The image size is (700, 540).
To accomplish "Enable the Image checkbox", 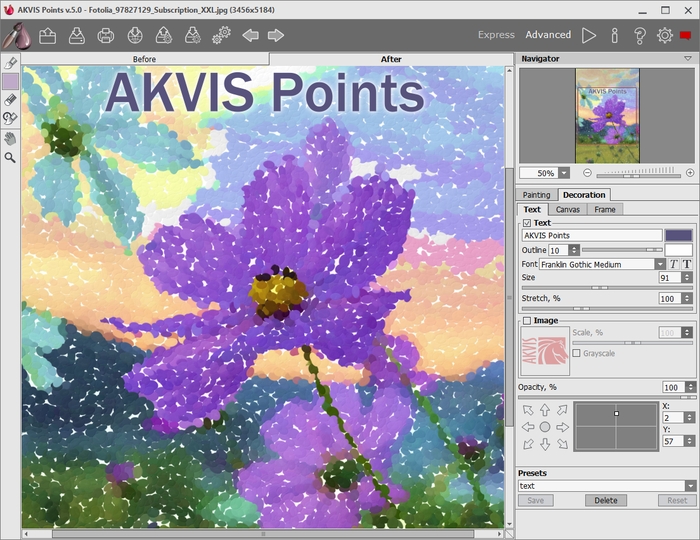I will (527, 321).
